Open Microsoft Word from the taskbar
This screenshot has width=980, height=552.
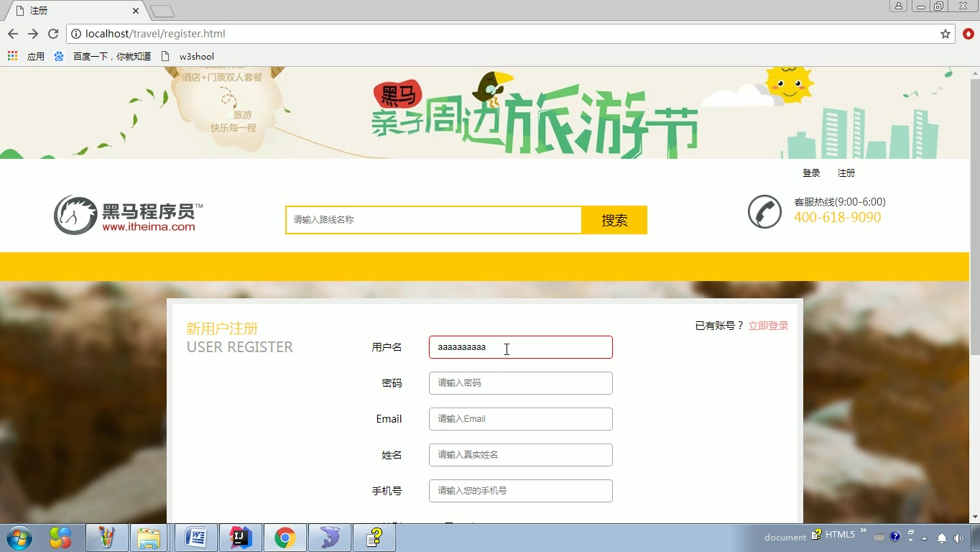[195, 538]
